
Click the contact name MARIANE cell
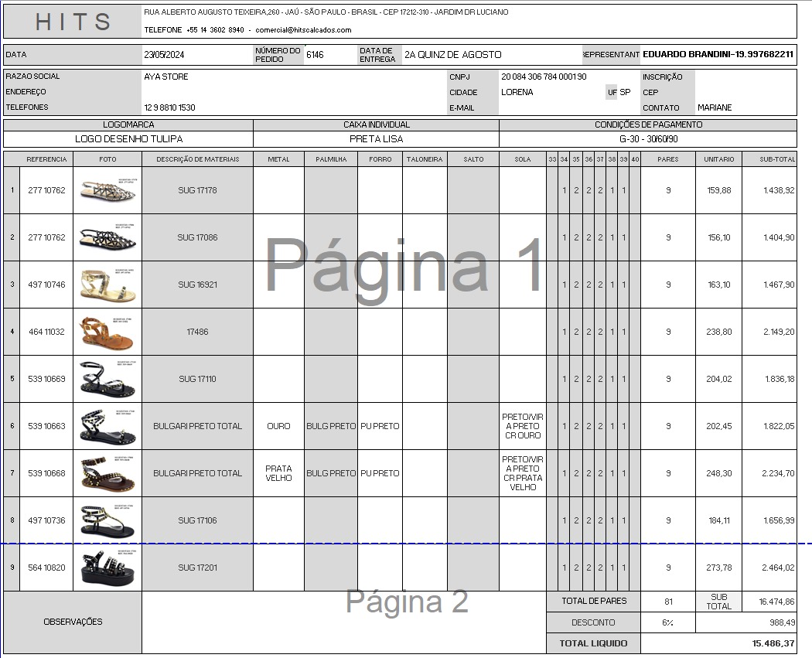point(745,107)
